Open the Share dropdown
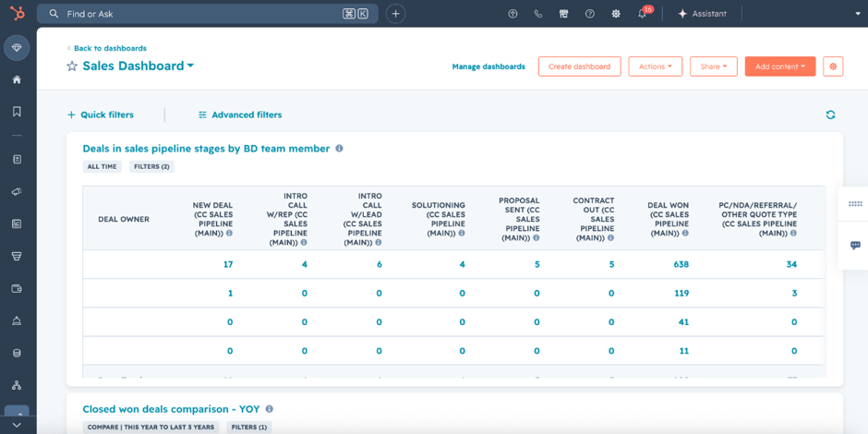Screen dimensions: 868x434 [714, 66]
